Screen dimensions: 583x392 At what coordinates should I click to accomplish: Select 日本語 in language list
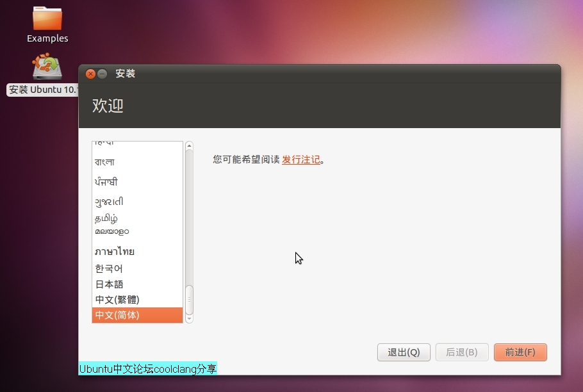point(137,284)
